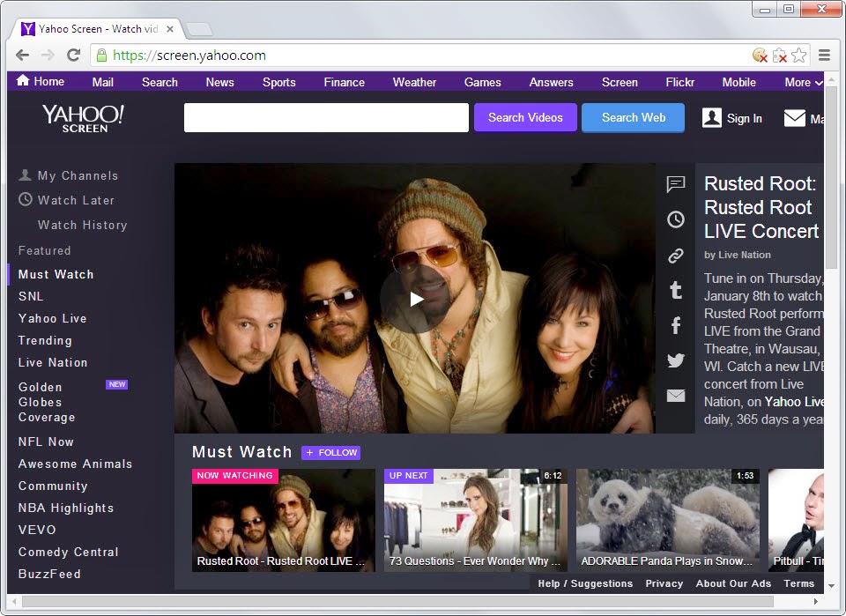The width and height of the screenshot is (846, 616).
Task: Close the Yahoo Screen browser tab
Action: pos(170,29)
